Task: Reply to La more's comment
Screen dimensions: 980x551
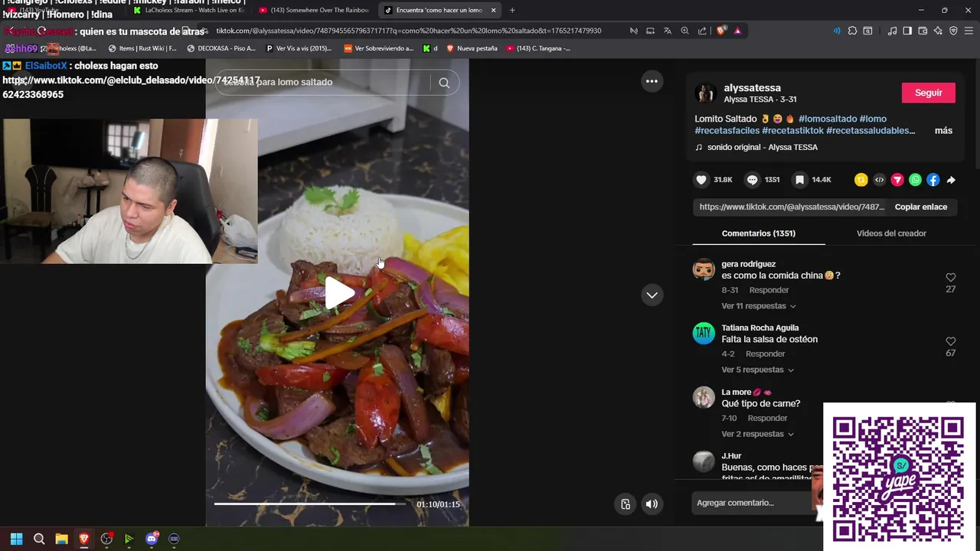Action: tap(767, 418)
